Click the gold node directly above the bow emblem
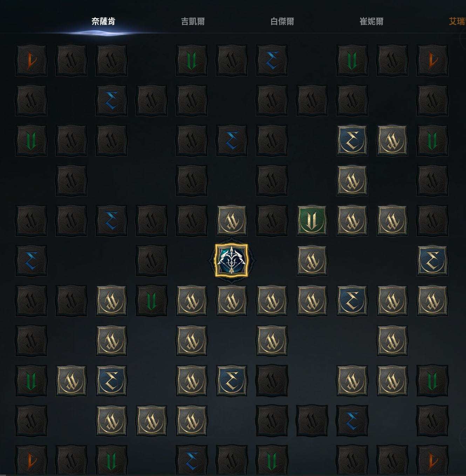This screenshot has height=476, width=466. 232,220
